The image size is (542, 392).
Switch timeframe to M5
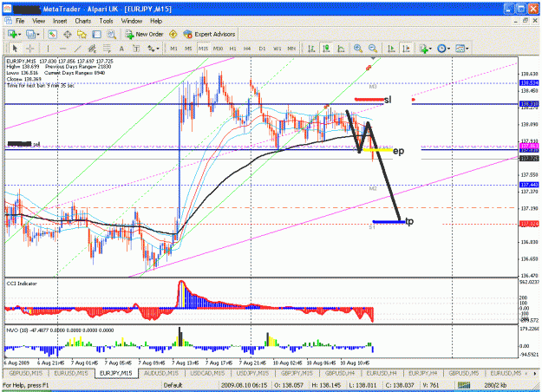point(188,49)
